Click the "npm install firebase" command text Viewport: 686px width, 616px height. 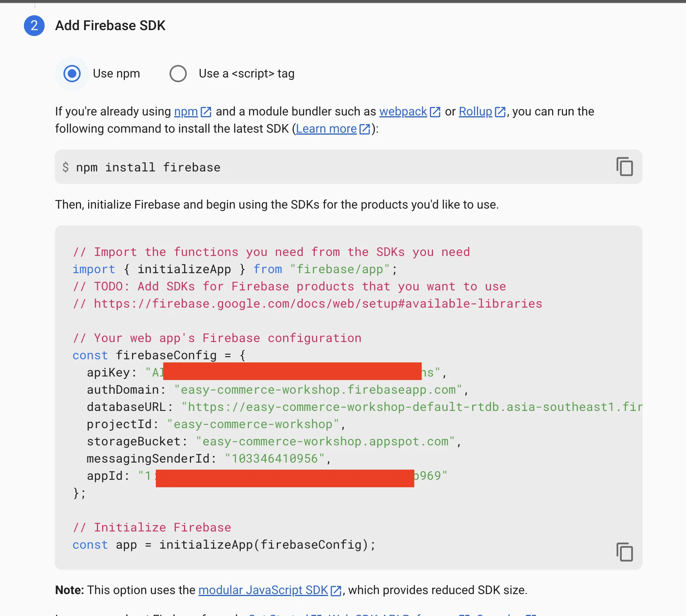[x=148, y=168]
